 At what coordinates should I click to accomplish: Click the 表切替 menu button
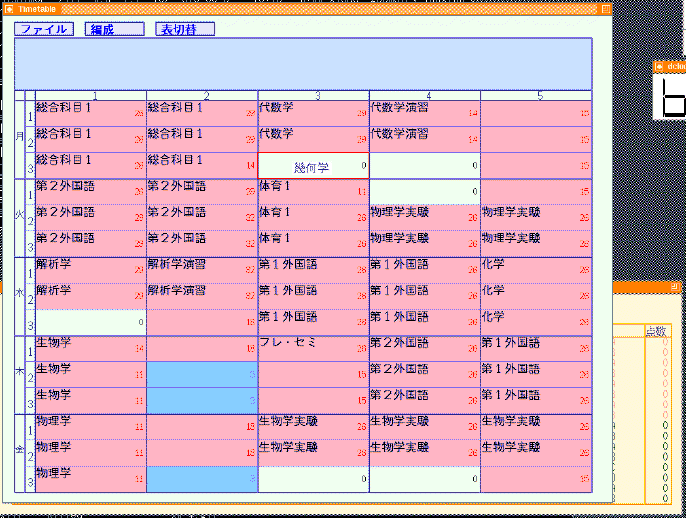(185, 29)
